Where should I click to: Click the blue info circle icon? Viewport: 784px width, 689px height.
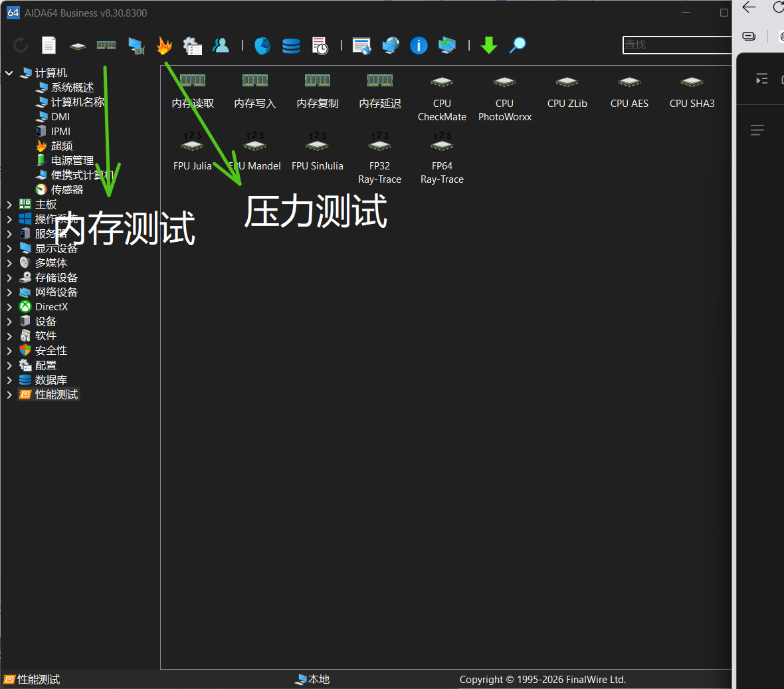click(419, 45)
